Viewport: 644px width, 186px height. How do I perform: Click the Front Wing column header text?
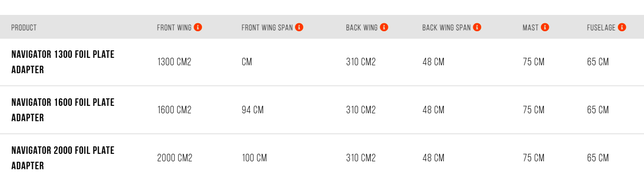click(x=174, y=28)
